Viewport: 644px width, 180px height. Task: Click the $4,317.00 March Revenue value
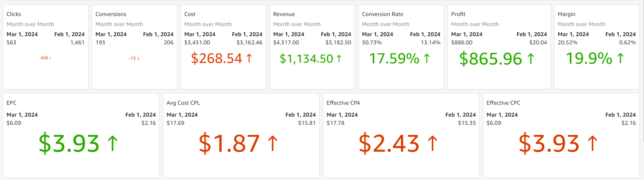point(286,42)
